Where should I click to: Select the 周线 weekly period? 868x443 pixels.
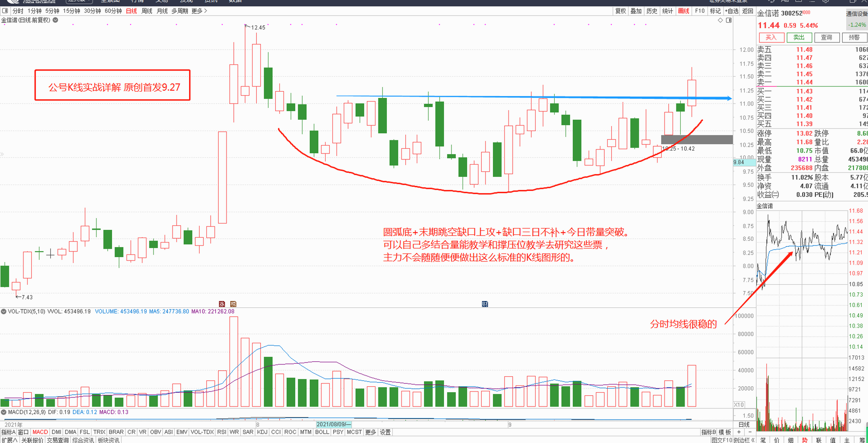coord(147,11)
